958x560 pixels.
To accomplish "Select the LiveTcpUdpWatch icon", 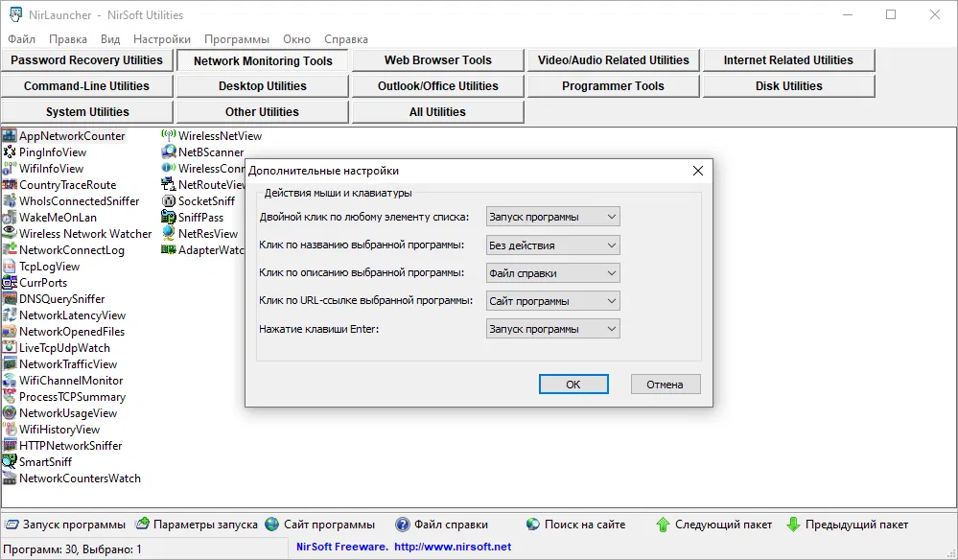I will pos(10,347).
